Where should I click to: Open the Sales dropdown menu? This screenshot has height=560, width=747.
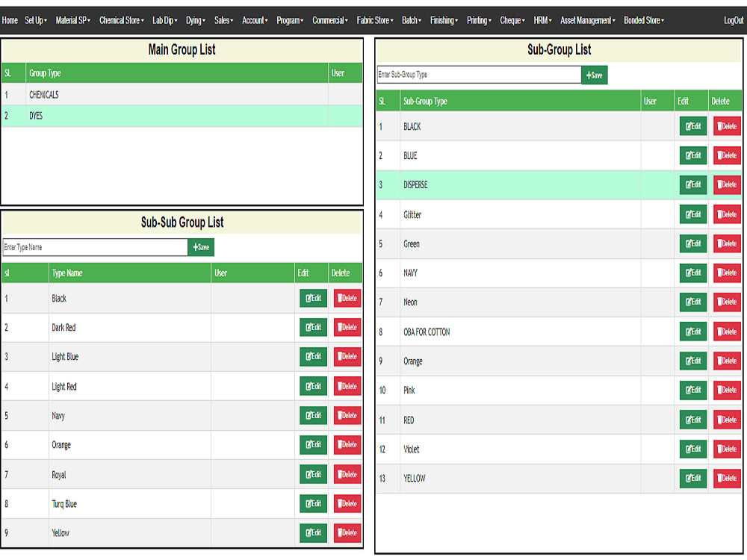point(223,20)
